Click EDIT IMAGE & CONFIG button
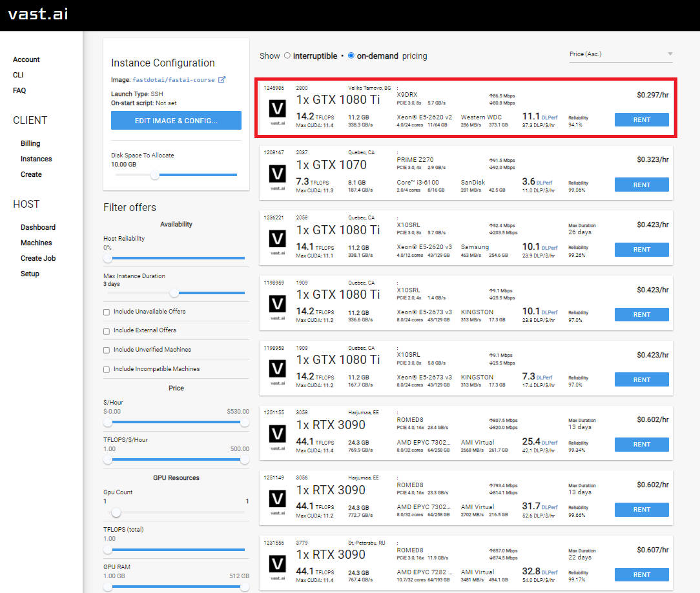Viewport: 700px width, 593px height. click(x=176, y=121)
